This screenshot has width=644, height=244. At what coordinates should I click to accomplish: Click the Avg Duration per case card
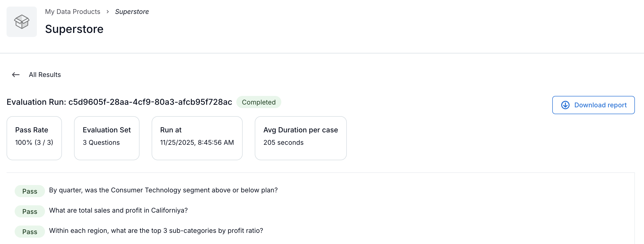pyautogui.click(x=301, y=138)
